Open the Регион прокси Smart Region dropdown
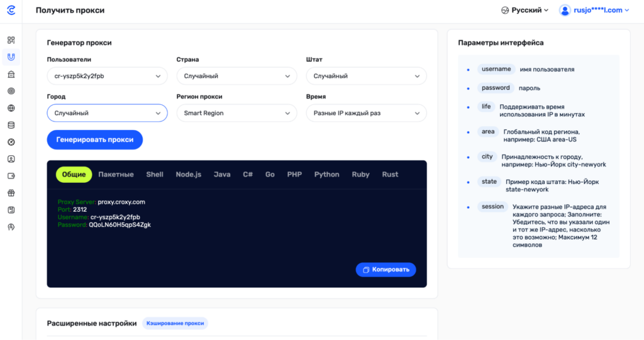Screen dimensions: 644x340 pyautogui.click(x=236, y=113)
